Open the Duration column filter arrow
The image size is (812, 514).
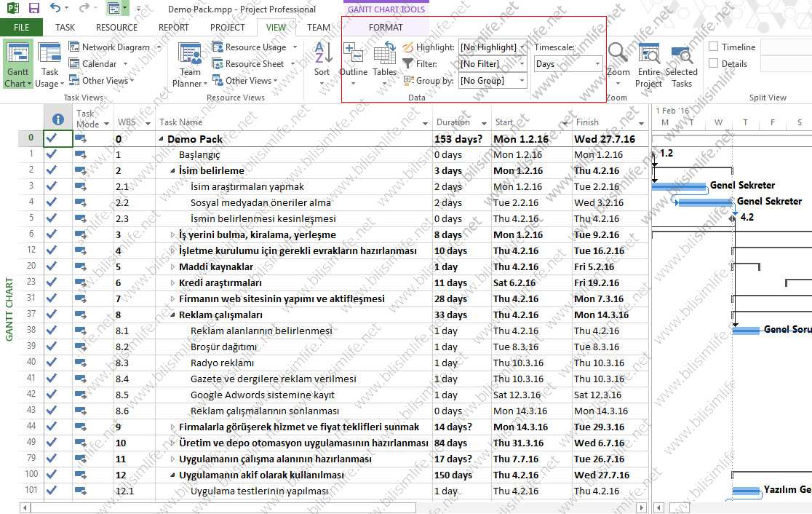[x=484, y=123]
